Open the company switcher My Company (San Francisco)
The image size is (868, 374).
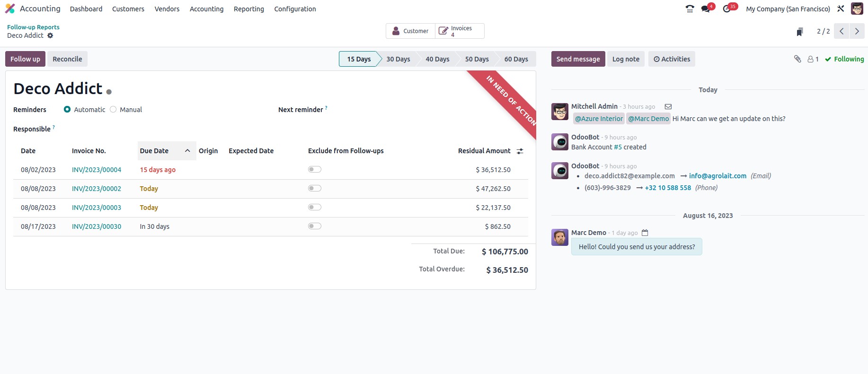coord(788,9)
